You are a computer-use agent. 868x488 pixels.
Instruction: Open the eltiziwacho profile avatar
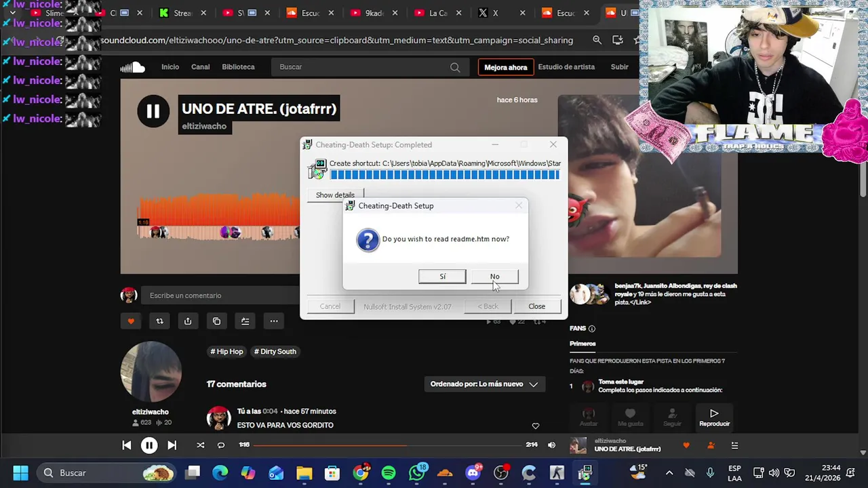(x=151, y=371)
